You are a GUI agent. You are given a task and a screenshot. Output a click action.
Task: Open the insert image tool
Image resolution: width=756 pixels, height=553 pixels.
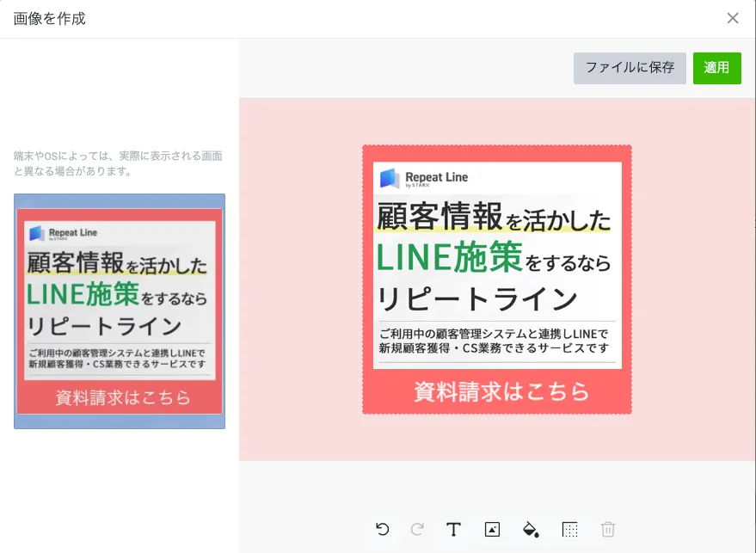coord(492,530)
